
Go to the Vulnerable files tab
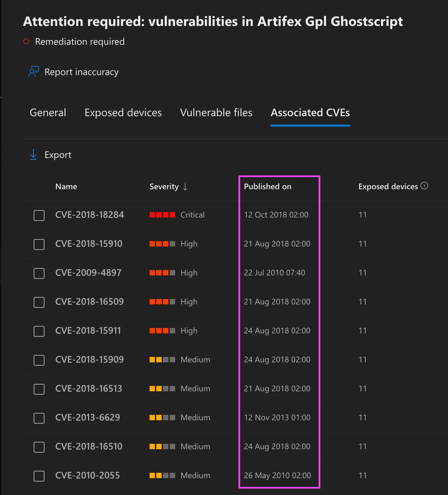click(x=216, y=112)
